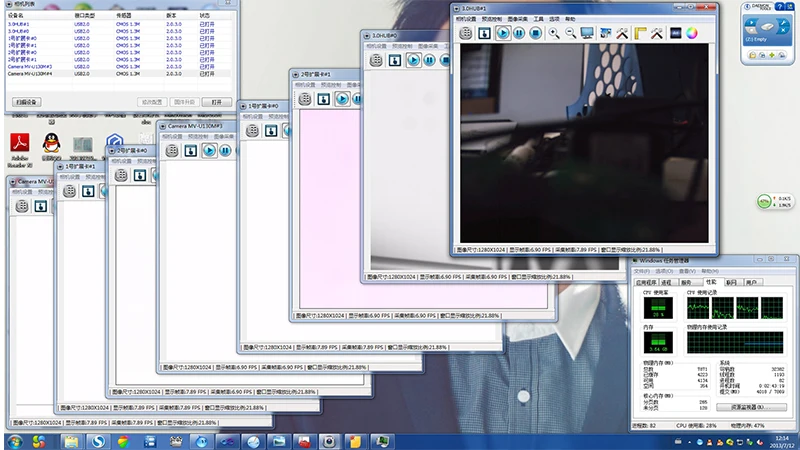Open 工具 menu in 3.0HUB#1 window

539,19
